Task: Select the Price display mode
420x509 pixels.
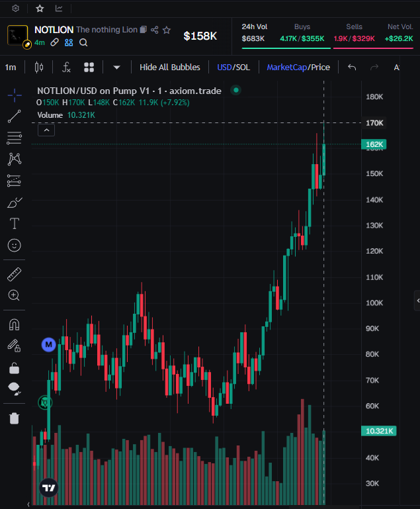Action: 320,68
